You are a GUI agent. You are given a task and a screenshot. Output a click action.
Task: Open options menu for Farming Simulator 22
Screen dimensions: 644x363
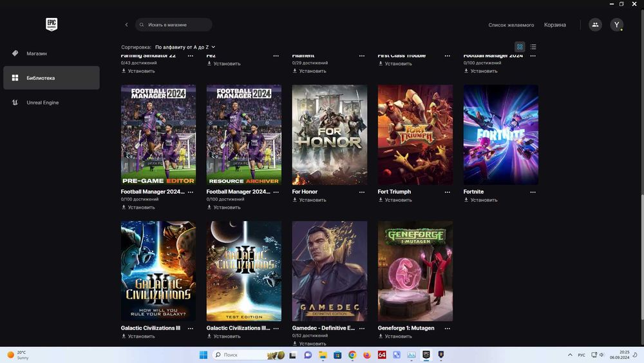coord(191,56)
